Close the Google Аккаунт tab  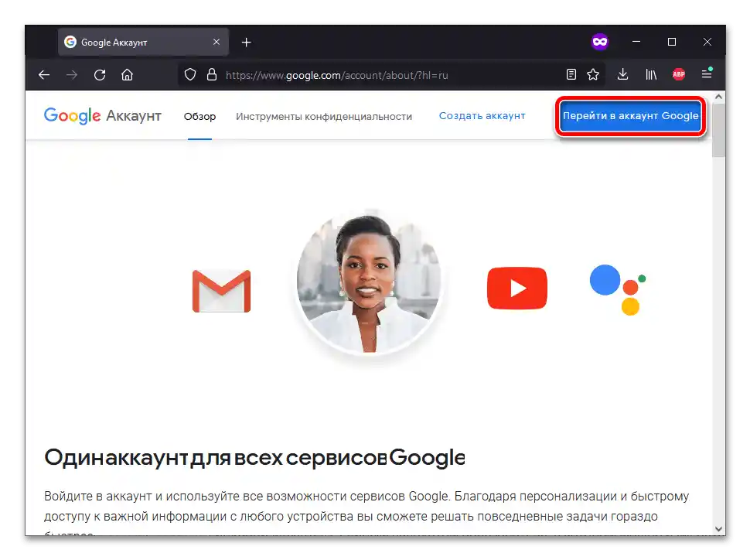coord(216,42)
